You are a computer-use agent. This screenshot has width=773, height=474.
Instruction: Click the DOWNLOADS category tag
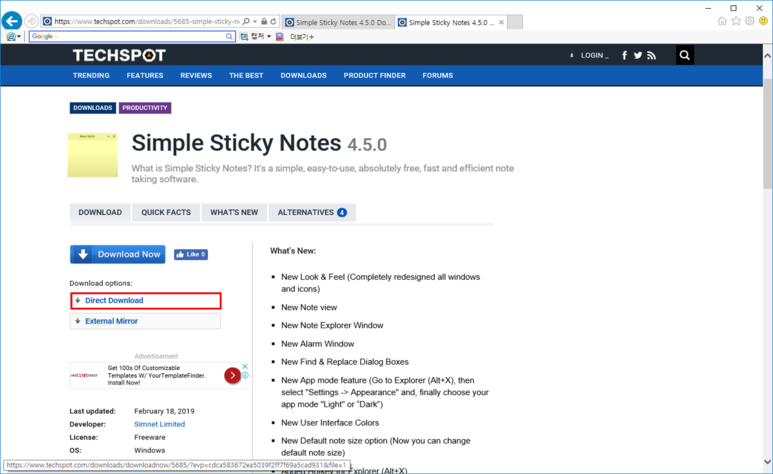click(93, 108)
